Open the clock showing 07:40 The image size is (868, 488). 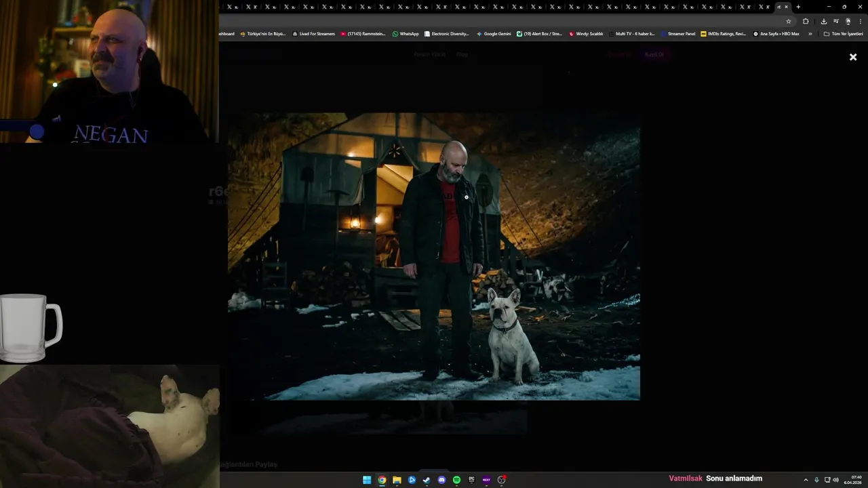(853, 480)
